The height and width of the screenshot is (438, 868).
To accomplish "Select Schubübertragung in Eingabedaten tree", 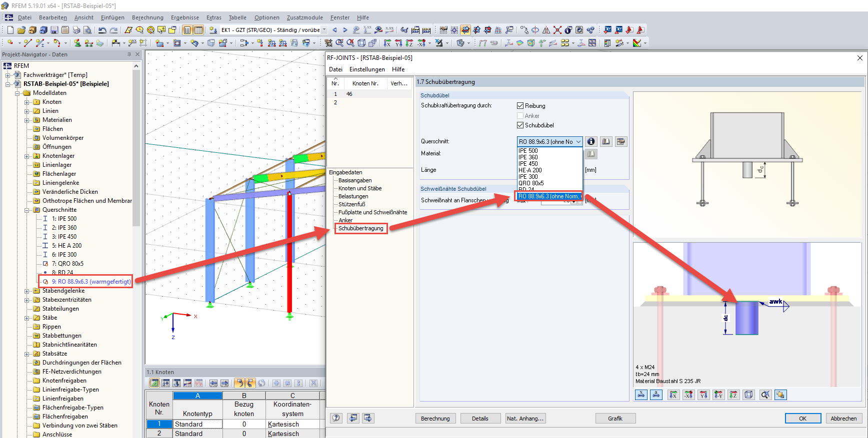I will point(361,228).
